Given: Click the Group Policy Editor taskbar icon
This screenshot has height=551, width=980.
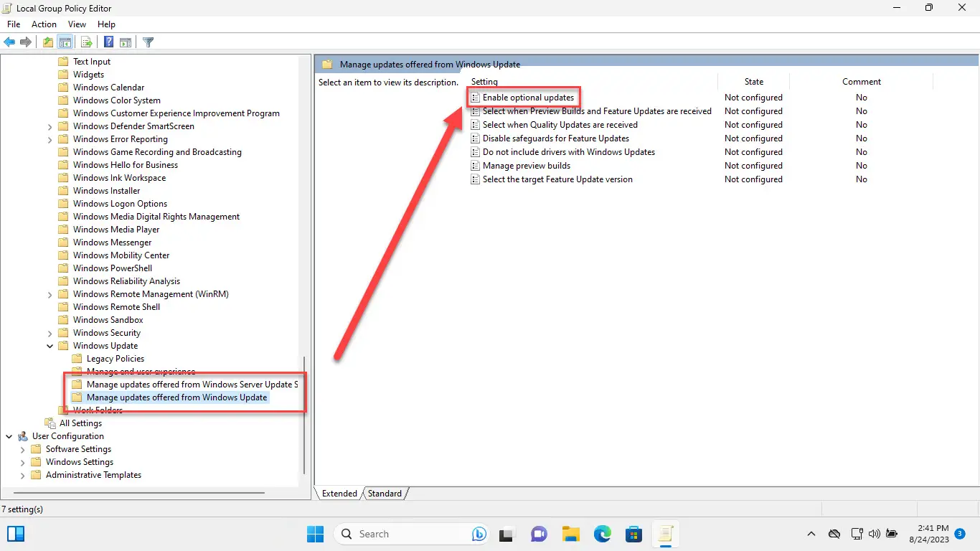Looking at the screenshot, I should [665, 534].
